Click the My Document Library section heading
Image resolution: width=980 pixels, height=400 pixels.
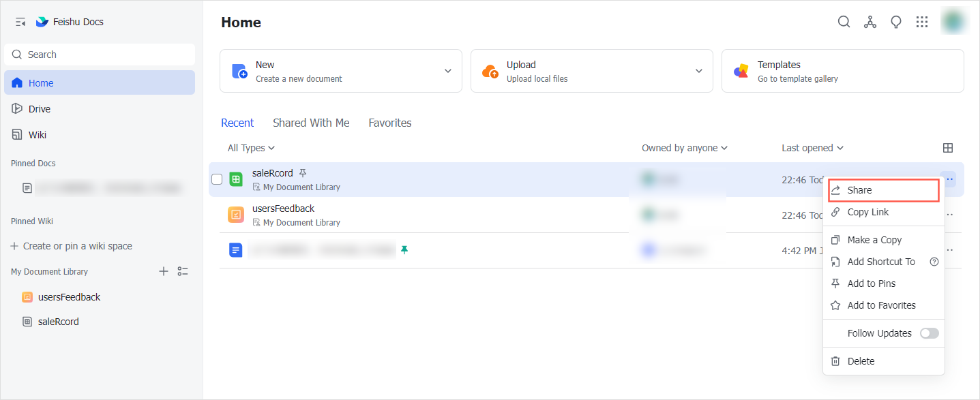[49, 271]
